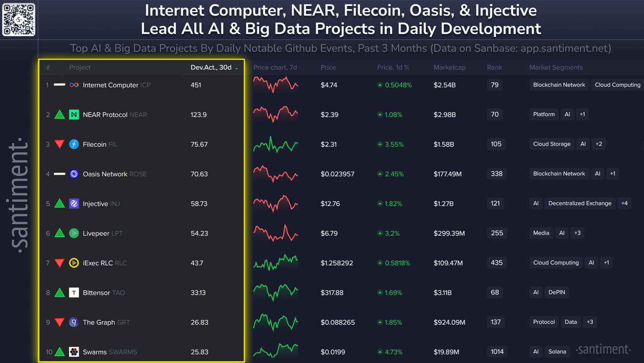The image size is (644, 363).
Task: Expand The Graph's +3 extra segments
Action: [x=590, y=322]
